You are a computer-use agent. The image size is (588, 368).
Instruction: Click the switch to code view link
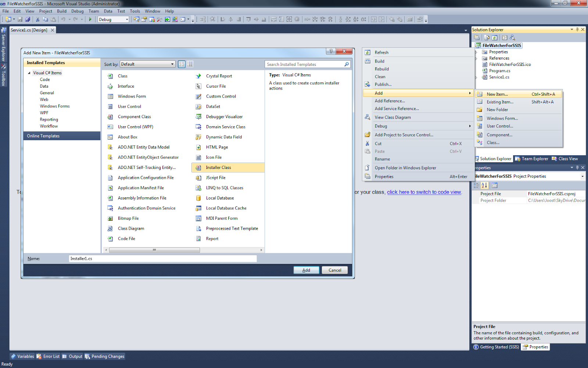pyautogui.click(x=424, y=192)
